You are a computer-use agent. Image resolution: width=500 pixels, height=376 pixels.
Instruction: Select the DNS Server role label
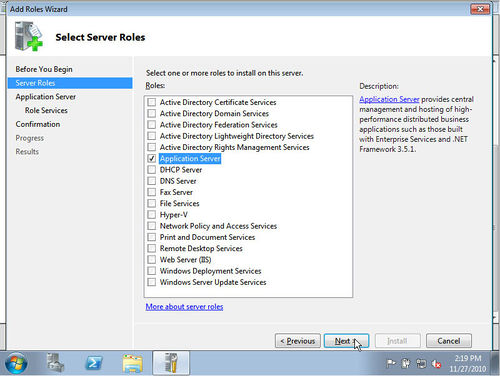pos(178,181)
